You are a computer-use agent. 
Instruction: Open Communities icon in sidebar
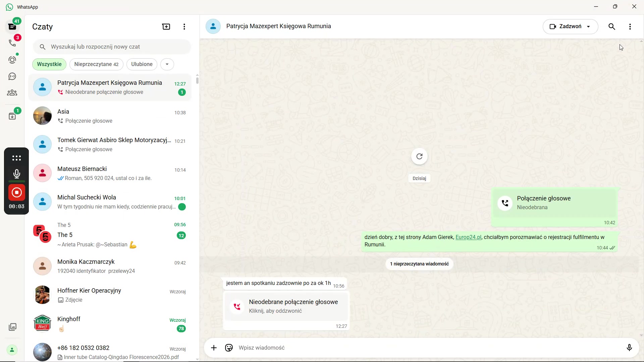point(12,93)
